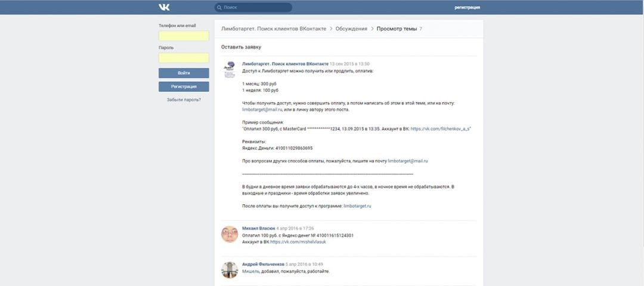Select the Оставить заявку topic title
Image resolution: width=644 pixels, height=286 pixels.
click(x=241, y=47)
